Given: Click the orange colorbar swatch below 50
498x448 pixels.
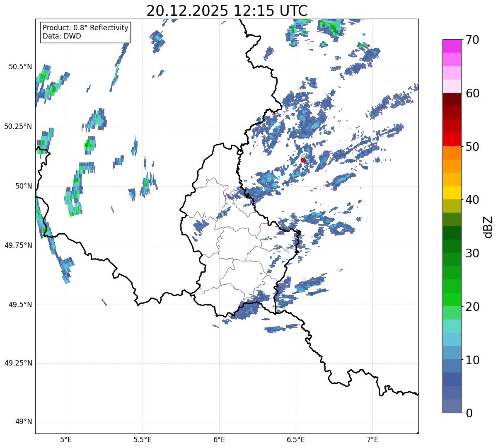Looking at the screenshot, I should pos(452,153).
